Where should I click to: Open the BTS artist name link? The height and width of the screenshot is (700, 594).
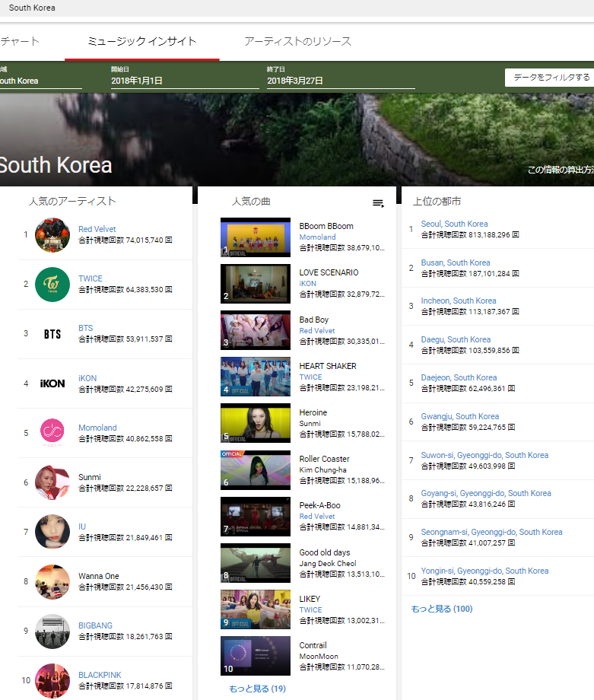pos(86,328)
